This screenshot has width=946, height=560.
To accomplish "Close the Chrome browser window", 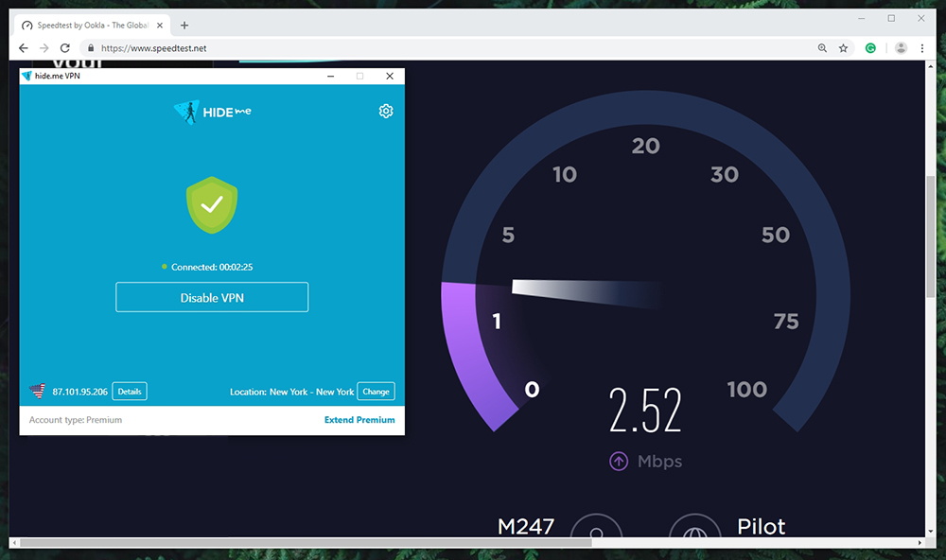I will pos(921,19).
